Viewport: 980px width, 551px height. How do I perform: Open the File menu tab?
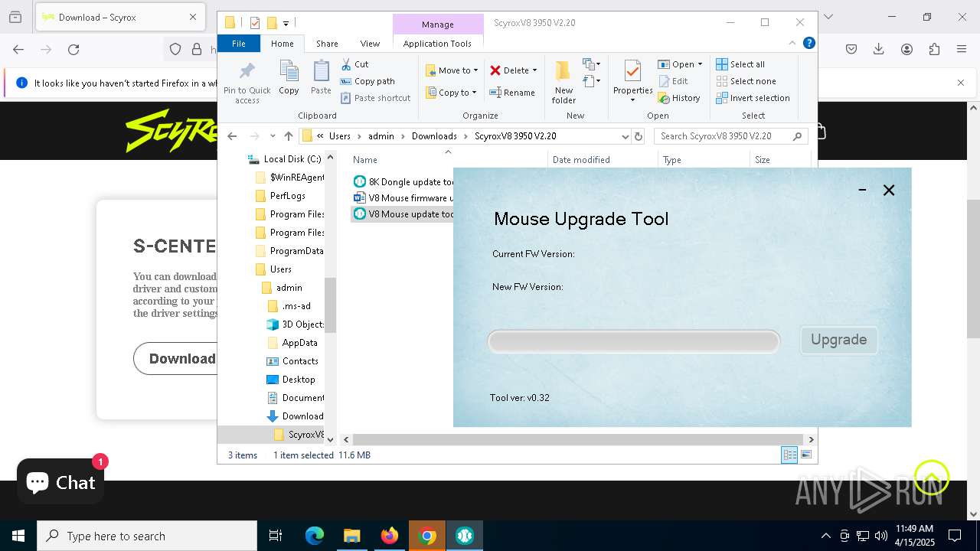(239, 44)
